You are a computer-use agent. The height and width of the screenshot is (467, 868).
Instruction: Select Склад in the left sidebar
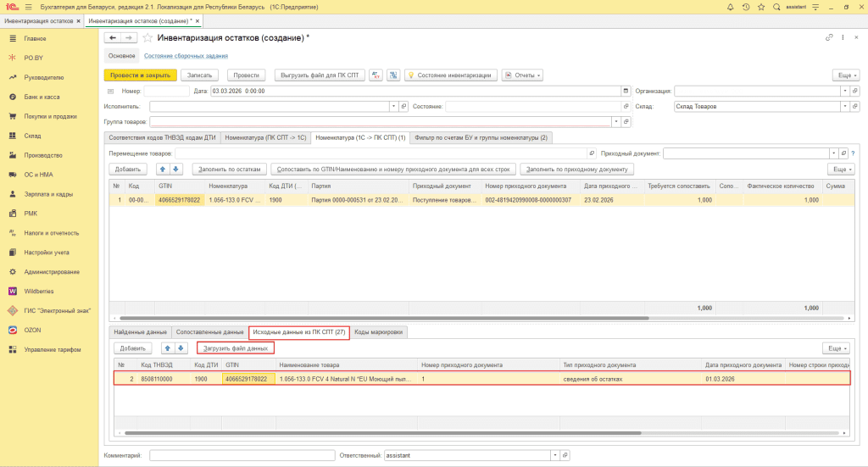32,136
